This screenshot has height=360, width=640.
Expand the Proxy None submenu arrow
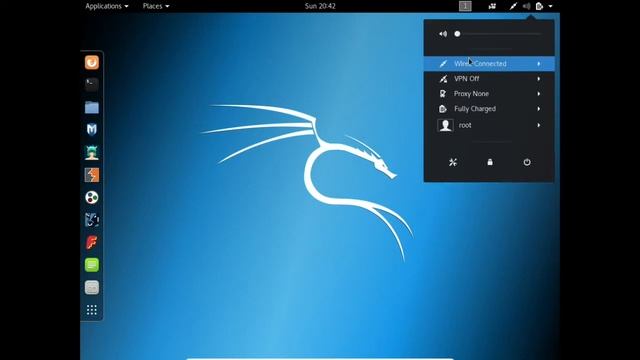coord(539,94)
